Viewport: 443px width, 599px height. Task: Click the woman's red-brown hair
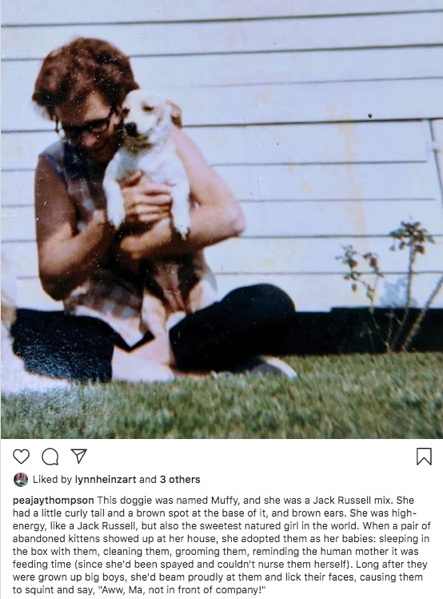[x=82, y=73]
